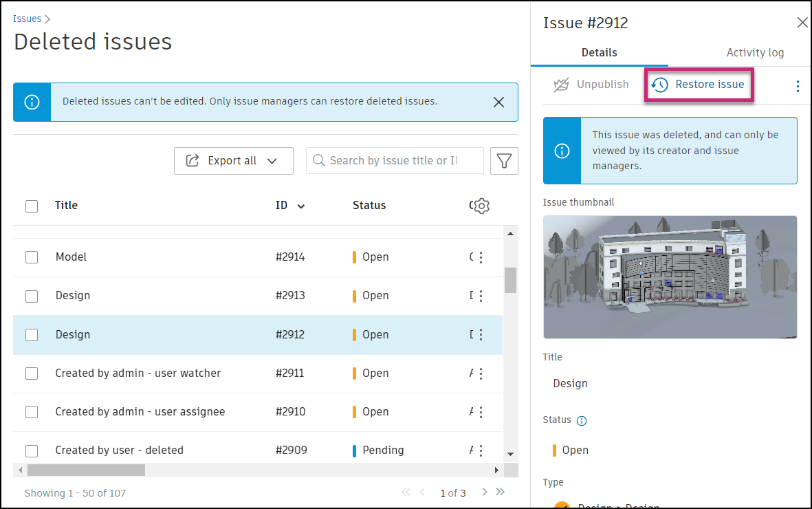Select all issues with header checkbox
This screenshot has height=509, width=812.
pos(32,206)
